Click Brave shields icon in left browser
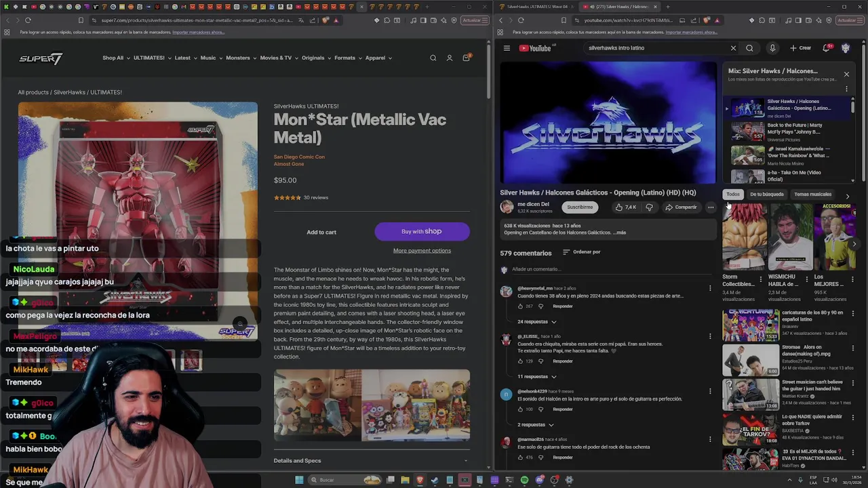 325,20
